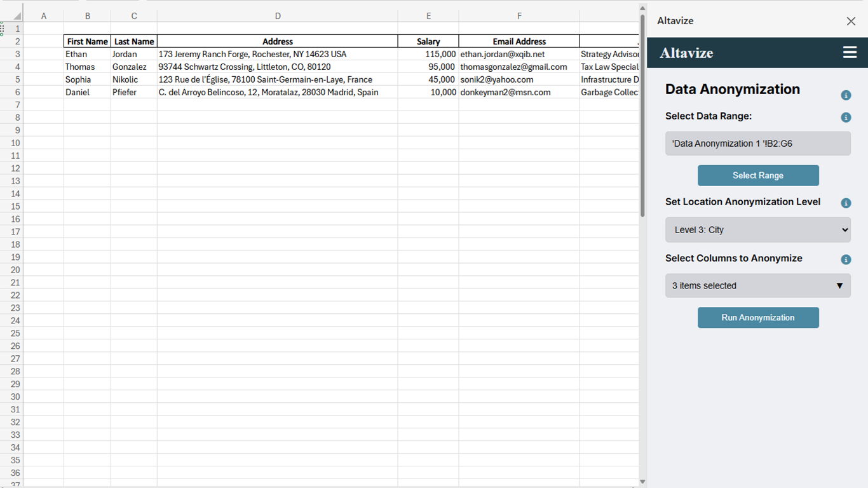Select cell containing Jordan
The width and height of the screenshot is (868, 488).
pyautogui.click(x=134, y=54)
